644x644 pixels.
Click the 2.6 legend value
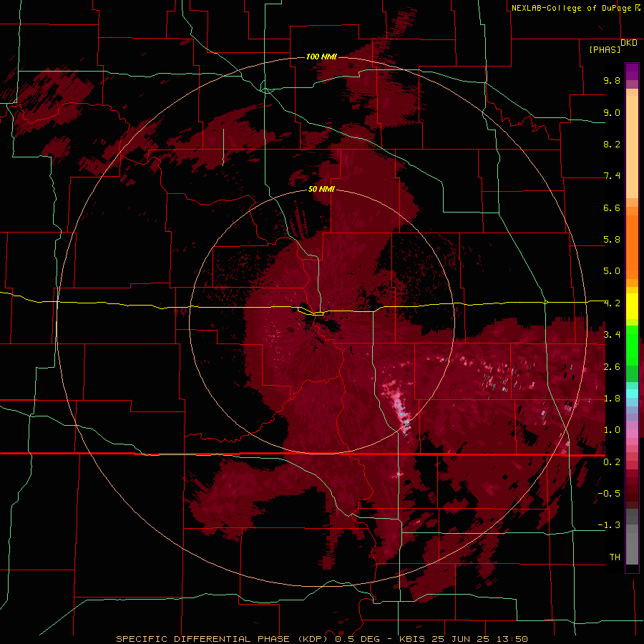click(612, 367)
